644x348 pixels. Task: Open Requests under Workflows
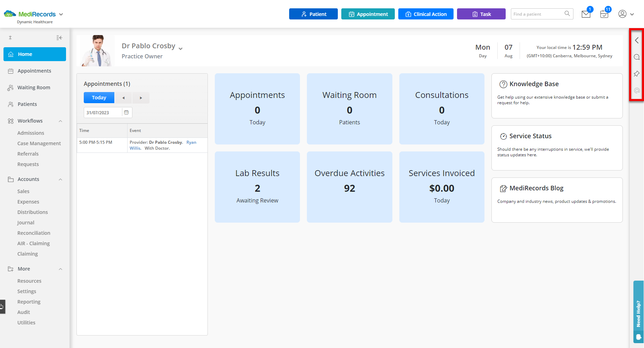coord(28,164)
